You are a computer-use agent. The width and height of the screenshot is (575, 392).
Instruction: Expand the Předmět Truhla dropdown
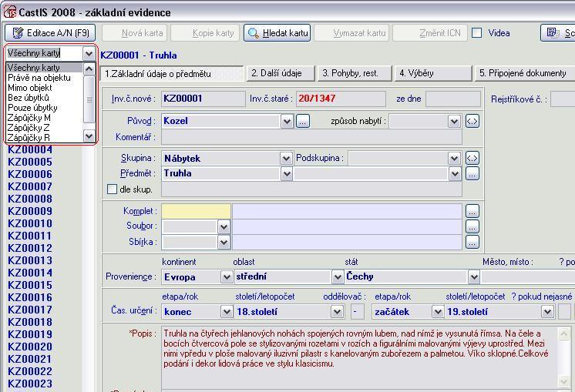point(287,173)
